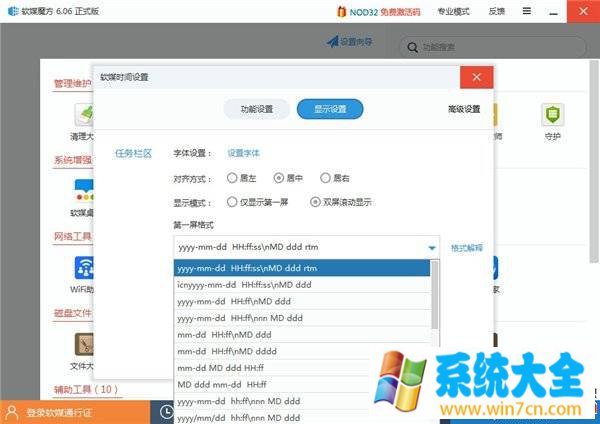Open the green shield 守护 icon
The height and width of the screenshot is (424, 600).
click(553, 114)
